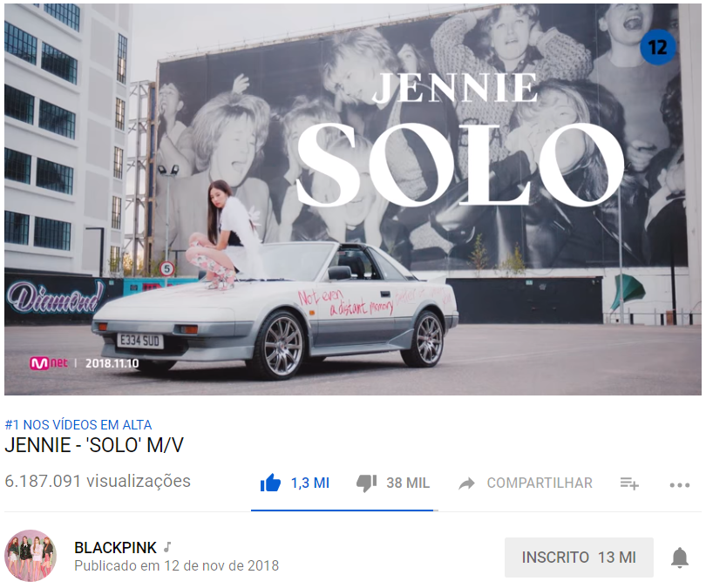Open the #1 NOS VÍDEOS EM ALTA link

point(78,425)
